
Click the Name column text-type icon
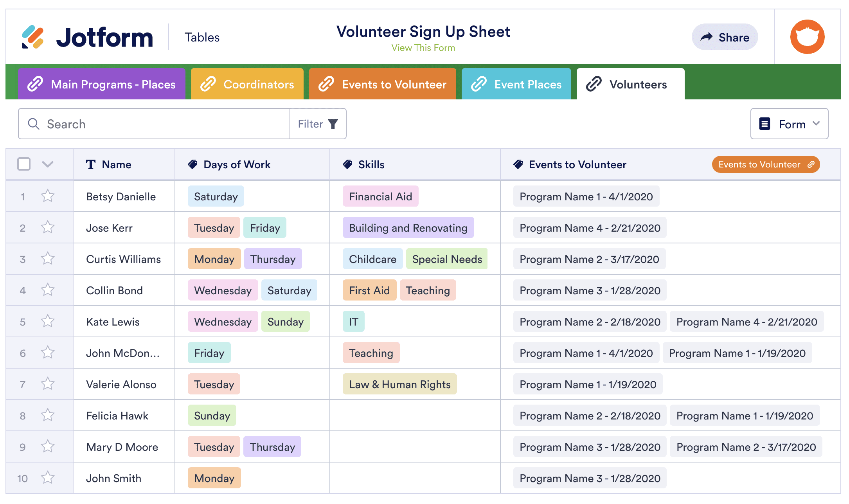tap(91, 164)
